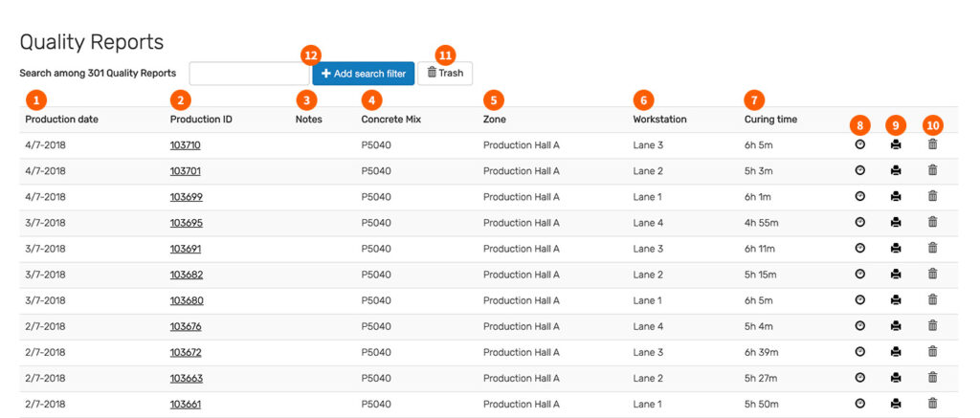Delete report row 103682

click(932, 274)
